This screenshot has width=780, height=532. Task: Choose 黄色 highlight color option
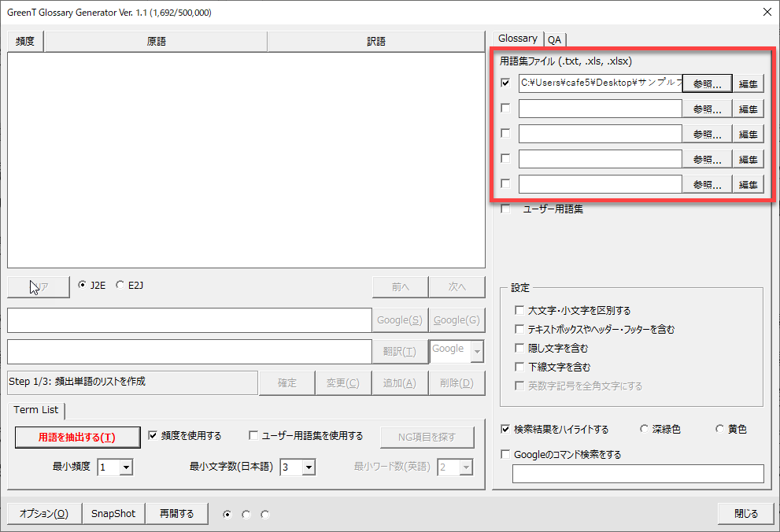[719, 430]
